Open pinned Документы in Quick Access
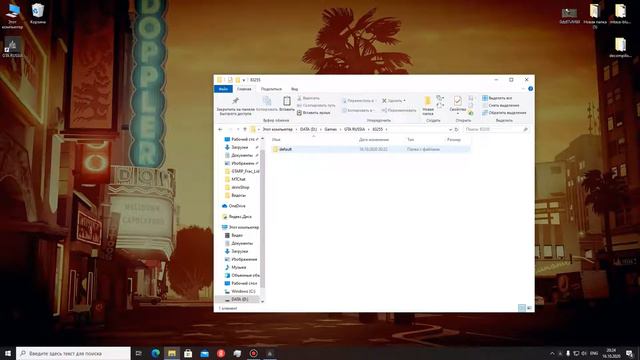640x360 pixels. tap(242, 155)
